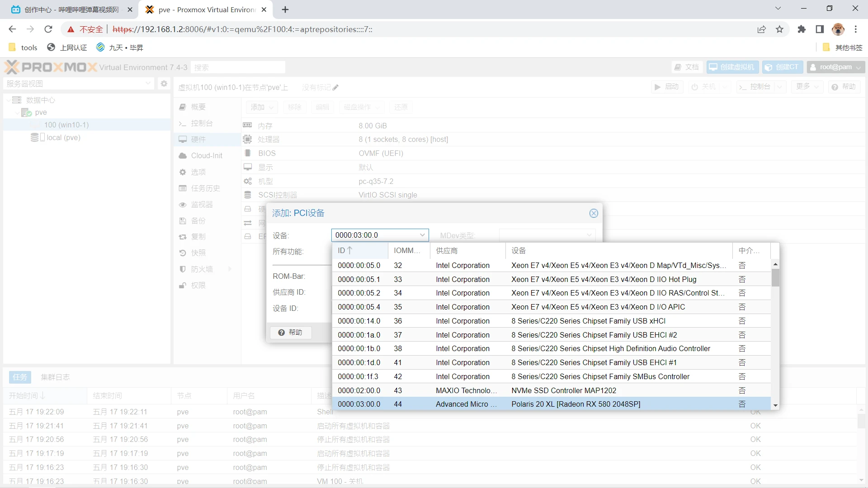Close the pve Proxmox browser tab
The width and height of the screenshot is (868, 488).
point(264,9)
